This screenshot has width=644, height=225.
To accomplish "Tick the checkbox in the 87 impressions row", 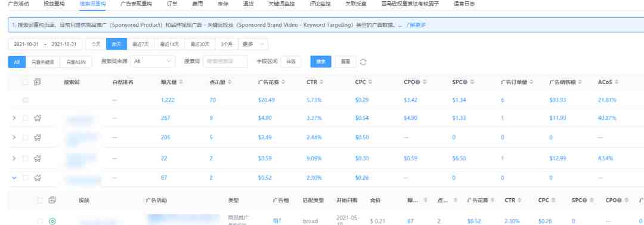I will tap(26, 178).
